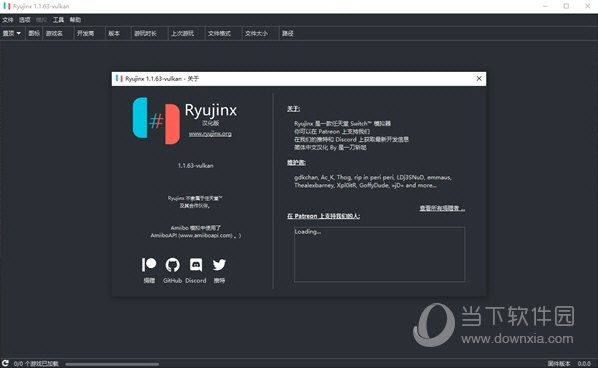
Task: Click the Ryujinx app icon in main title bar
Action: (6, 6)
